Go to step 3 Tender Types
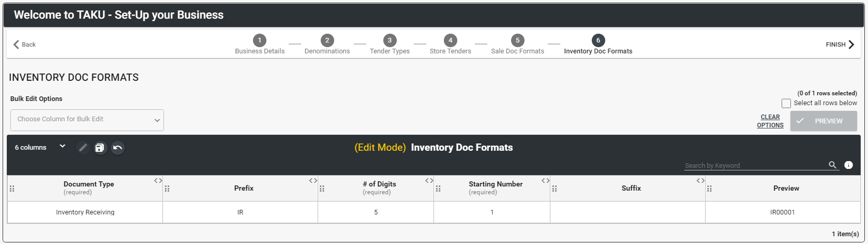 point(390,44)
